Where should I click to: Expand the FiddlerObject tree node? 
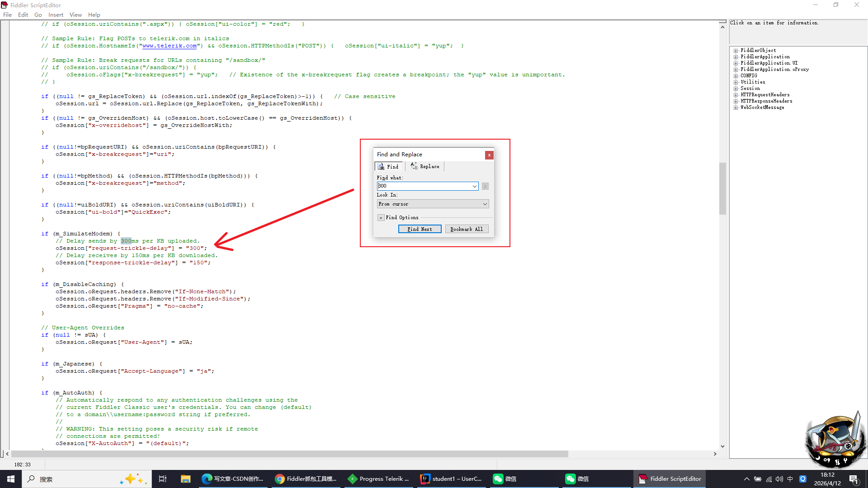(736, 51)
